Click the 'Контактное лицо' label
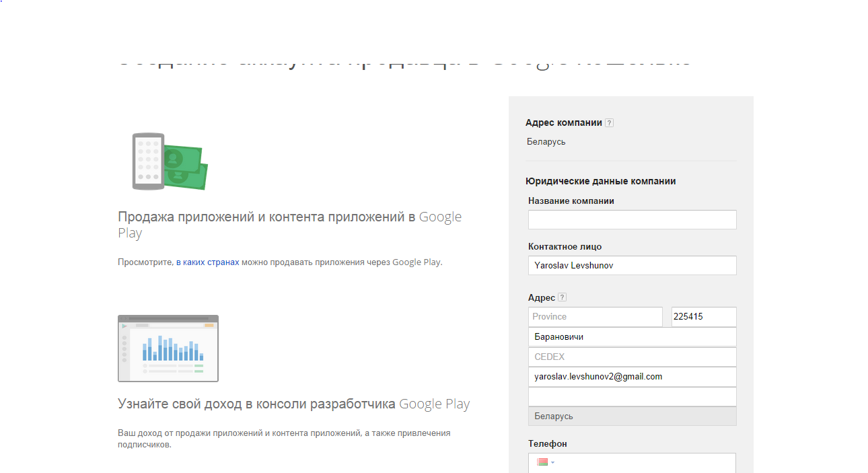Viewport: 868px width, 473px height. click(x=565, y=246)
